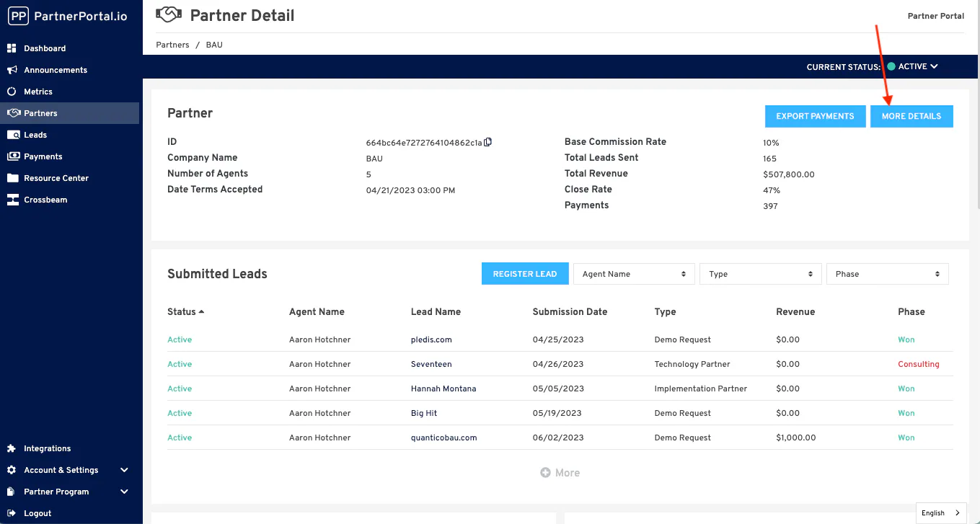Click the 04/21/2023 03:00 PM date value
980x524 pixels.
click(x=411, y=190)
